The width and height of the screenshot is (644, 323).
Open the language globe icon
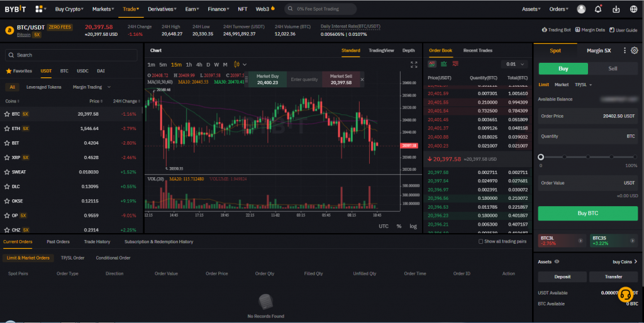point(634,9)
